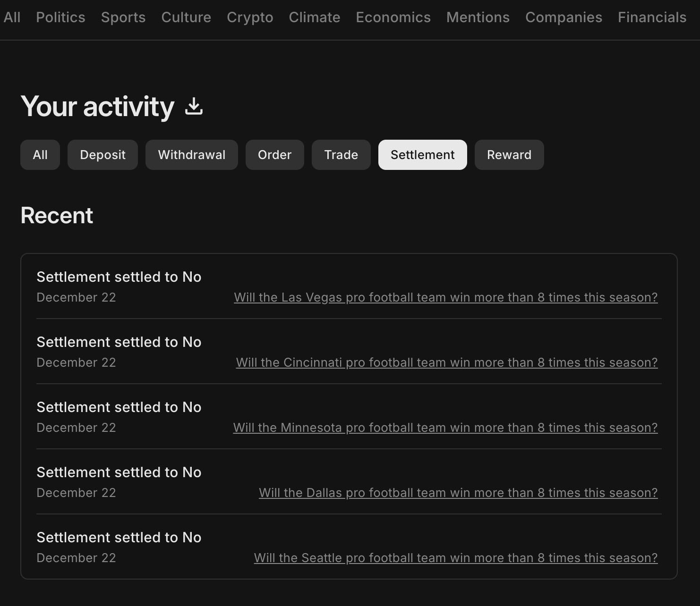This screenshot has height=606, width=700.
Task: Navigate to Economics markets
Action: (x=393, y=17)
